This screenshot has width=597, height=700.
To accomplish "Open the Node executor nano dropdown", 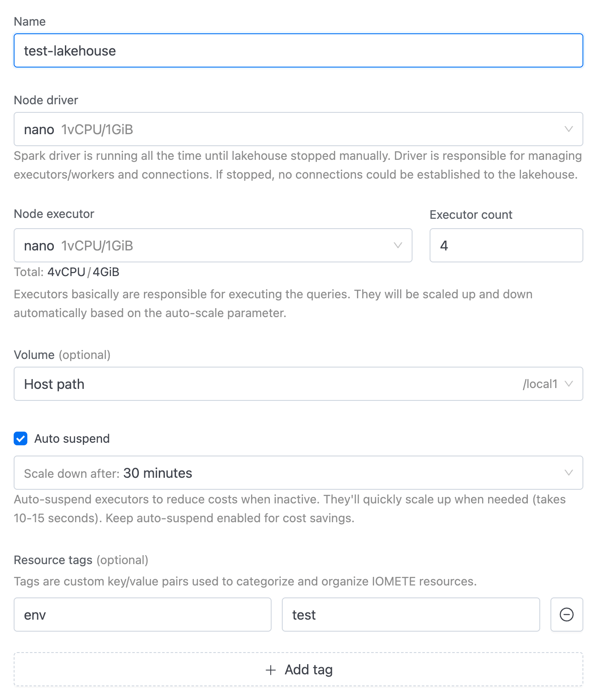I will coord(213,245).
